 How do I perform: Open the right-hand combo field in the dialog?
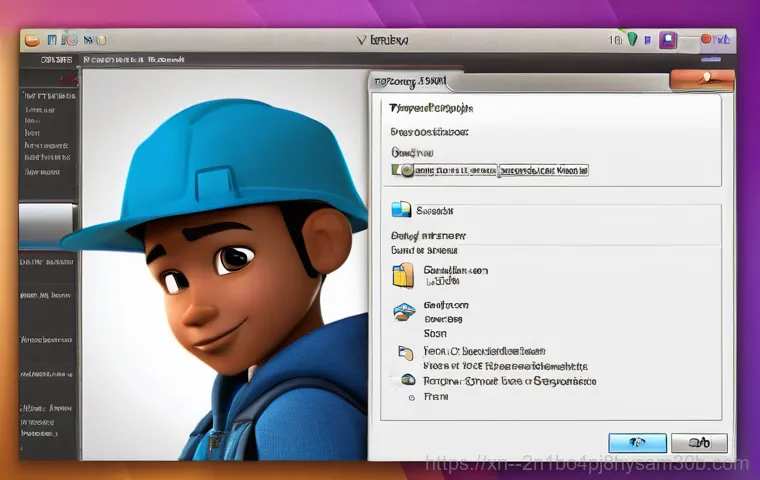[x=543, y=170]
